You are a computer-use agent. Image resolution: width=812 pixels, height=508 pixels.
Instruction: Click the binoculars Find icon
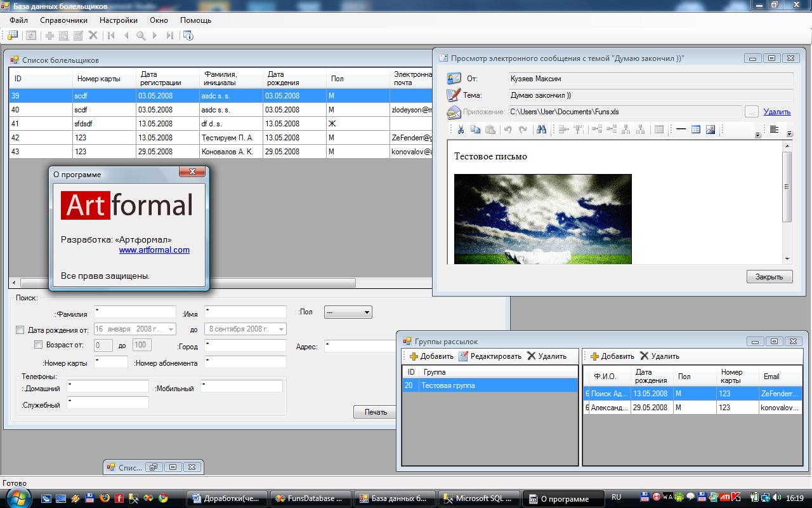click(x=541, y=130)
